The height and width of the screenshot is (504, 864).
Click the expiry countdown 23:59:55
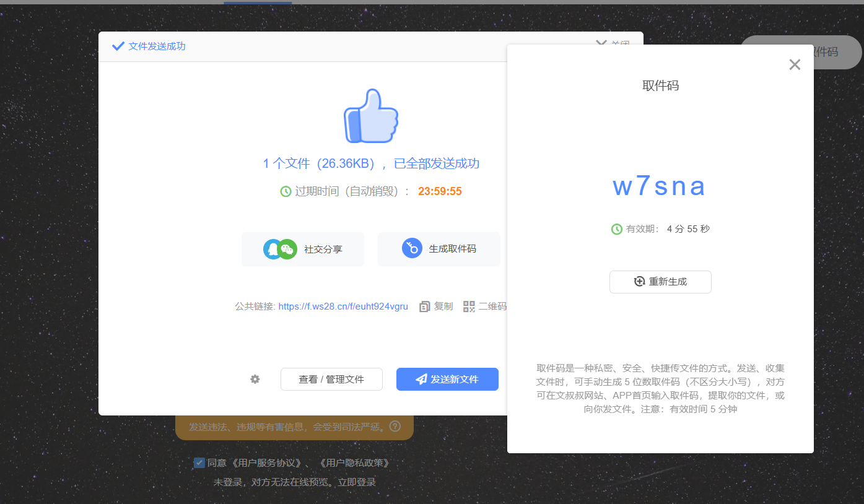point(440,191)
